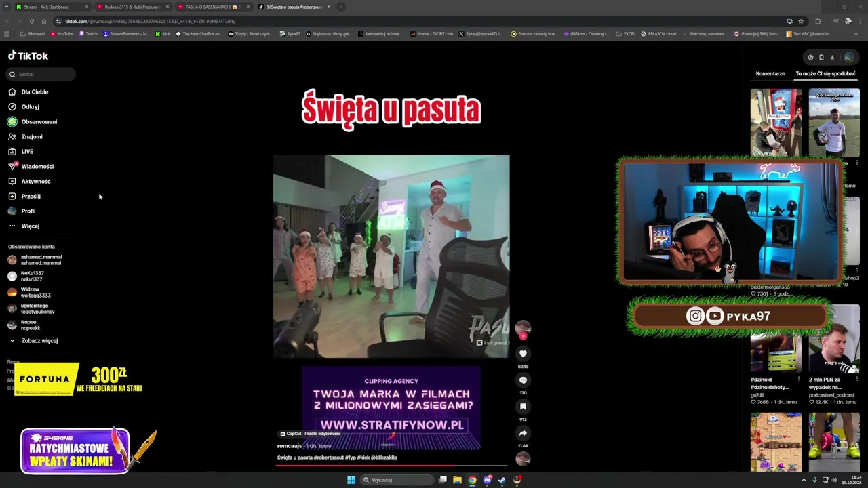
Task: Click the CapCut - Proste edytowanie label
Action: point(311,434)
